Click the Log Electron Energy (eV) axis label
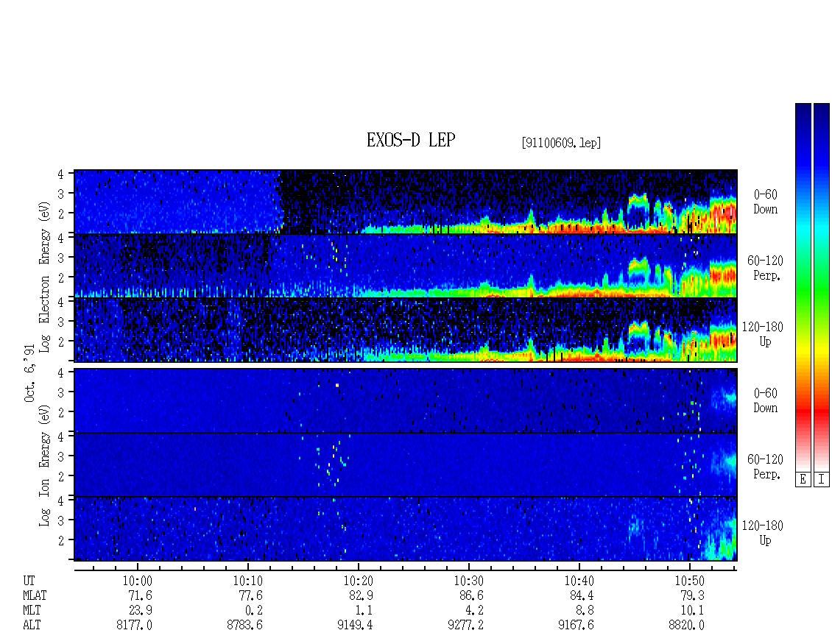This screenshot has height=644, width=832. click(45, 277)
